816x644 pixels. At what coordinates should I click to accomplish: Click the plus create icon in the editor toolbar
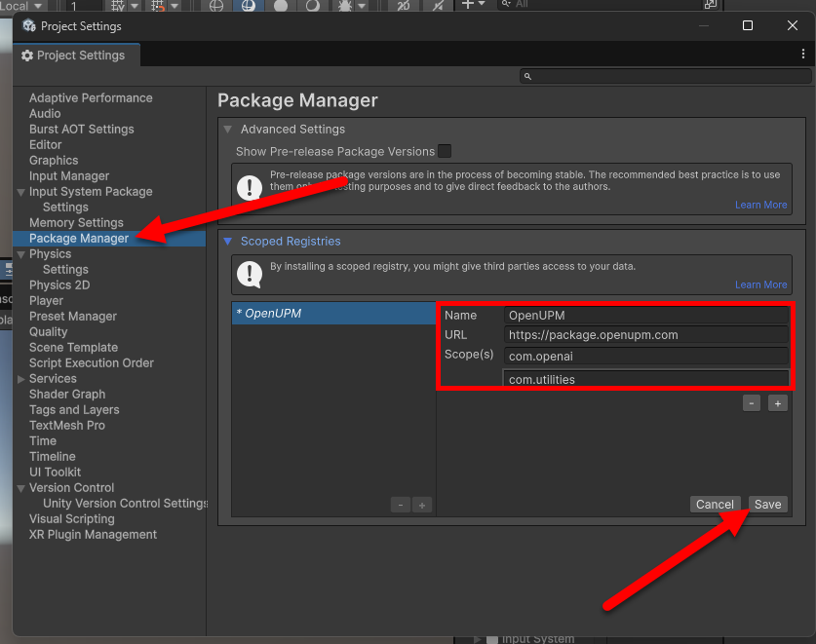click(x=468, y=4)
